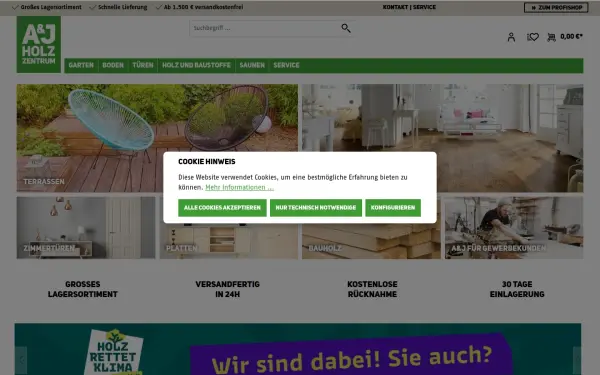Open the Kontakt link
The height and width of the screenshot is (375, 600).
pyautogui.click(x=395, y=7)
